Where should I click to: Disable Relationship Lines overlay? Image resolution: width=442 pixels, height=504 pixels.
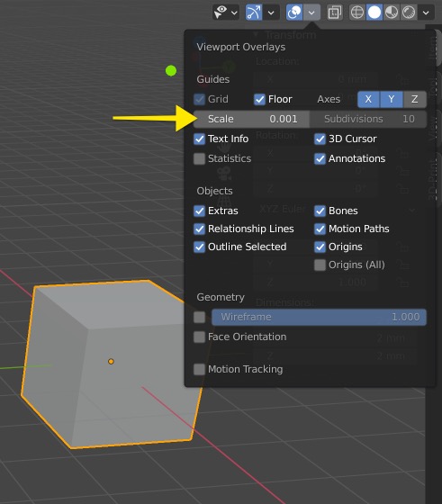[x=199, y=229]
